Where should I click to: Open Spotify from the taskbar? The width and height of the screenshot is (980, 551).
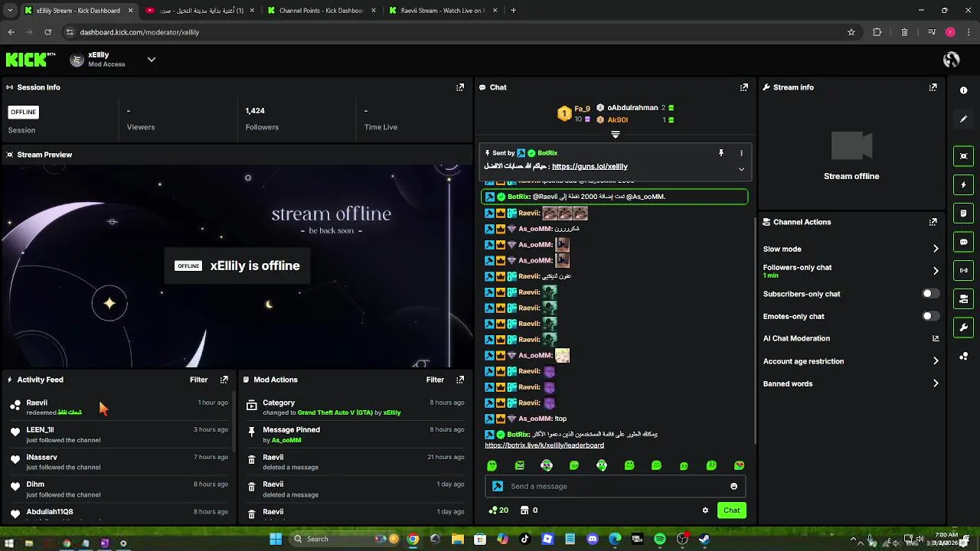tap(660, 539)
